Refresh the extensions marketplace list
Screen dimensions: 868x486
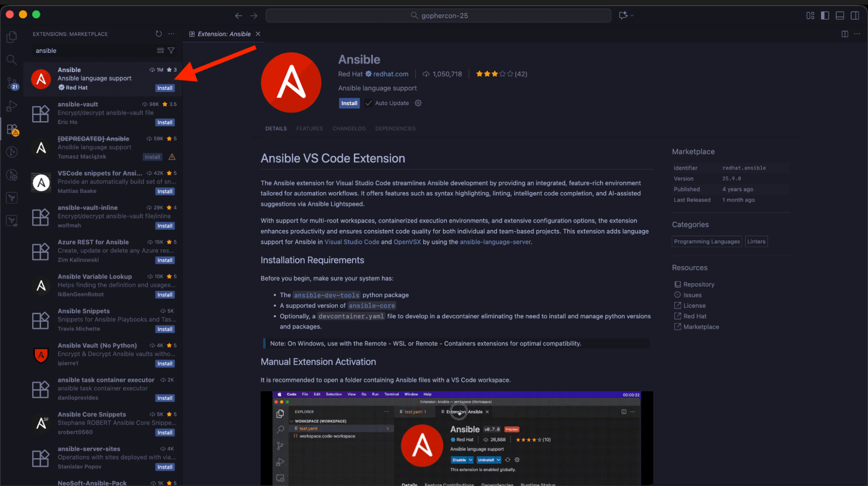click(x=158, y=34)
